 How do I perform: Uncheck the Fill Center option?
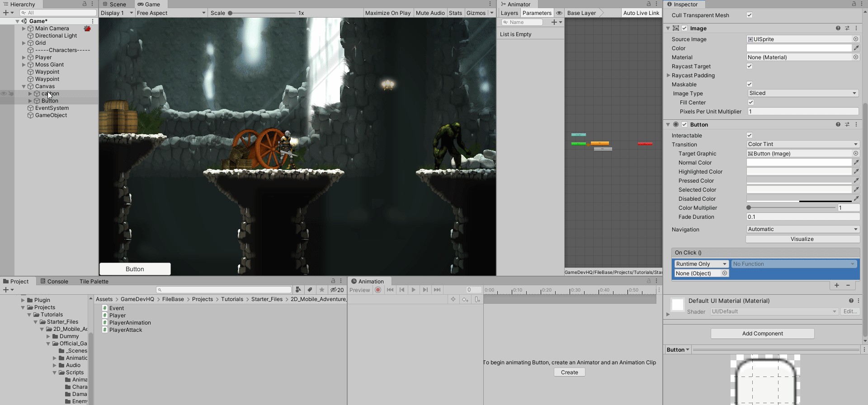click(751, 102)
